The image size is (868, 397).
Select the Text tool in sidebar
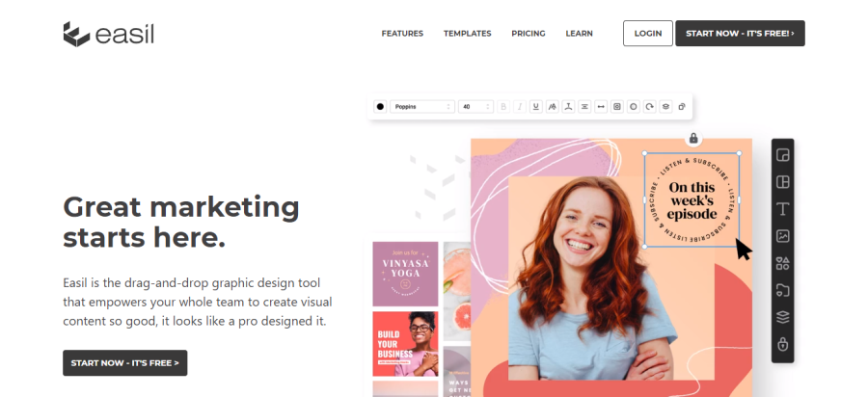783,209
